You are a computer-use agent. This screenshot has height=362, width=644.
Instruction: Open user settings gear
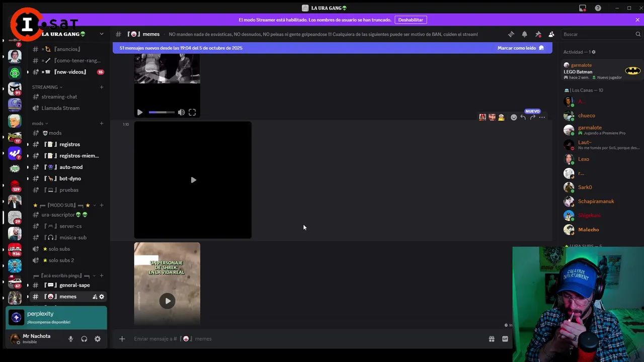[98, 339]
